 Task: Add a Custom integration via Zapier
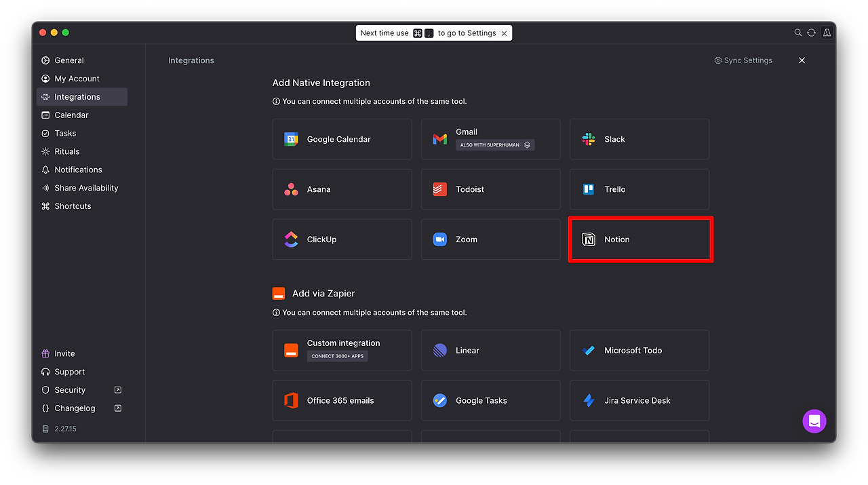(x=342, y=351)
